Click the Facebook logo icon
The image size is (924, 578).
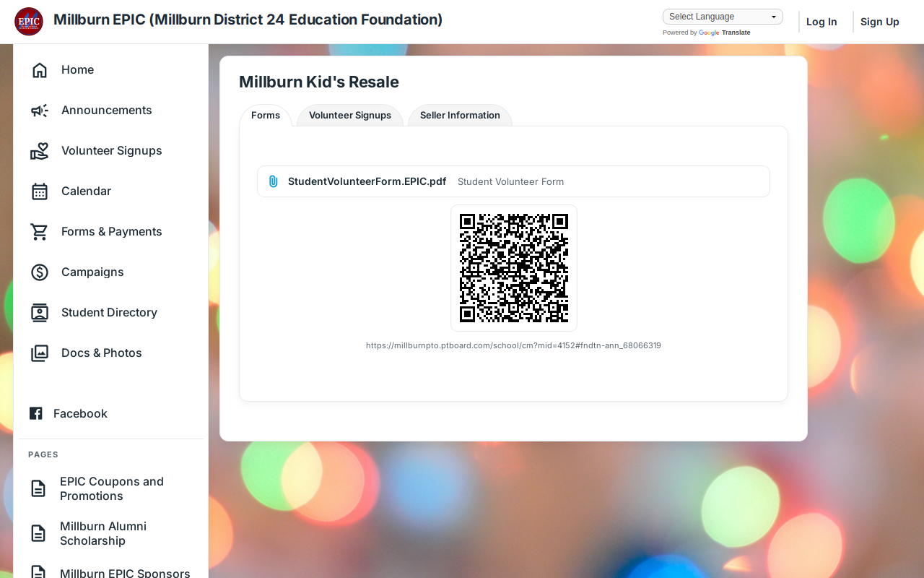tap(35, 413)
